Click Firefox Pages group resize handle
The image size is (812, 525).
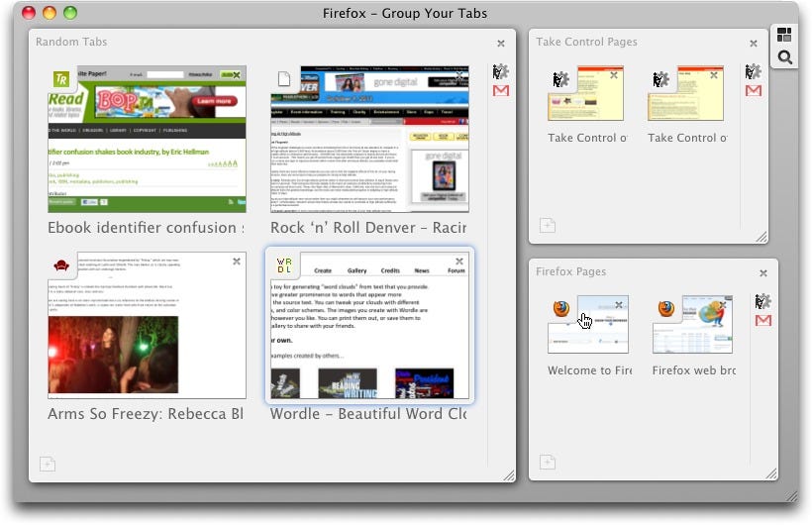(771, 473)
